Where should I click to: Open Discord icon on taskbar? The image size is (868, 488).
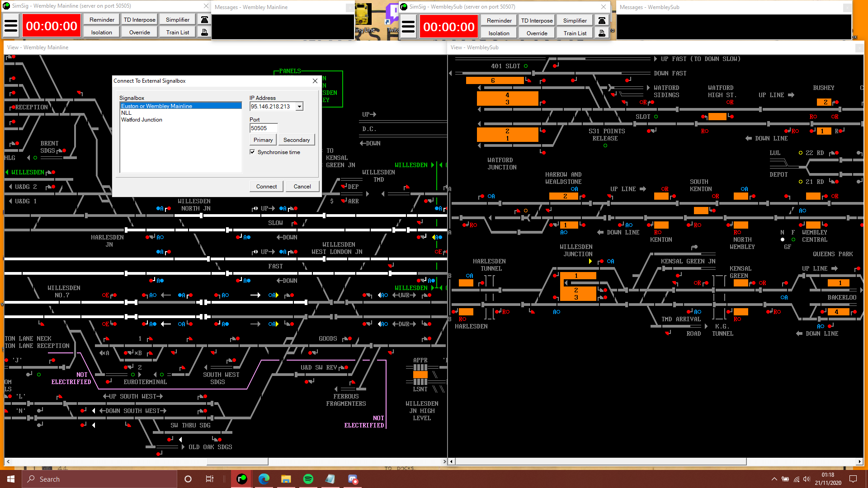tap(353, 479)
